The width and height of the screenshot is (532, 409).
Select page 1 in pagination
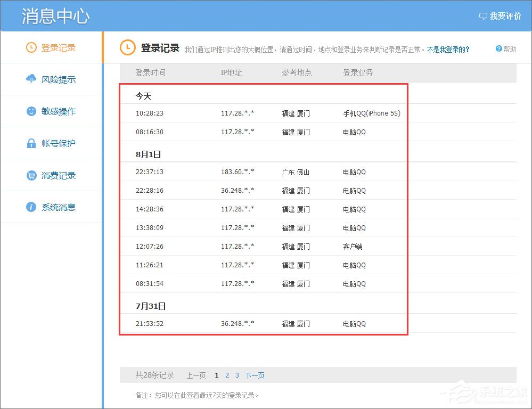(x=217, y=375)
